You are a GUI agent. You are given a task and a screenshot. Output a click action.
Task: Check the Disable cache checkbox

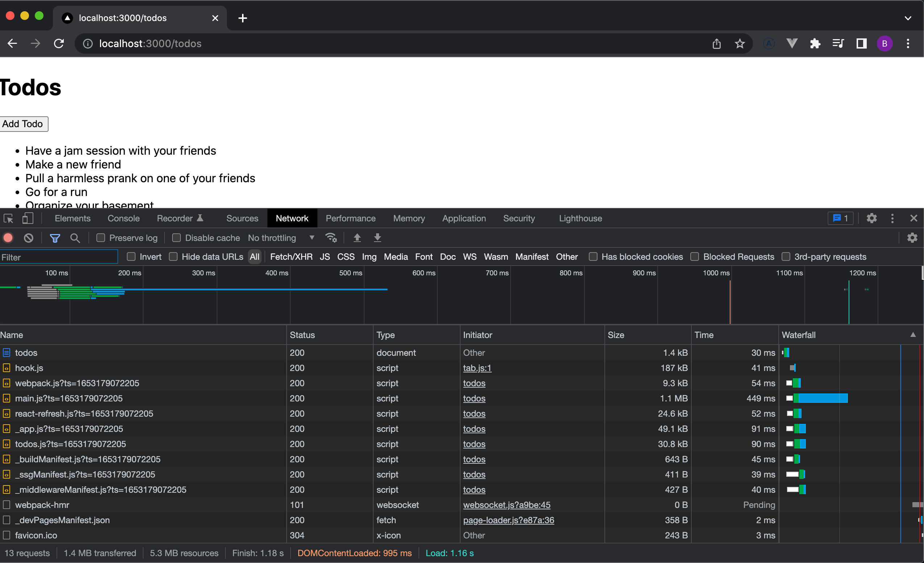click(176, 238)
